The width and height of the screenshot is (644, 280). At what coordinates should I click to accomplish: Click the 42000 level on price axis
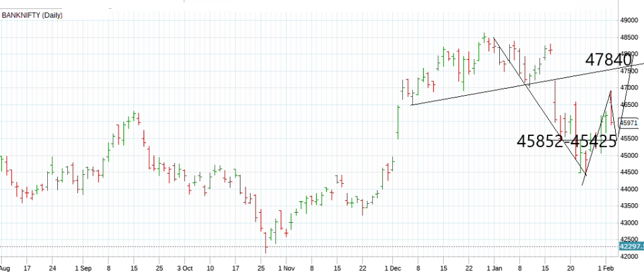[x=630, y=257]
